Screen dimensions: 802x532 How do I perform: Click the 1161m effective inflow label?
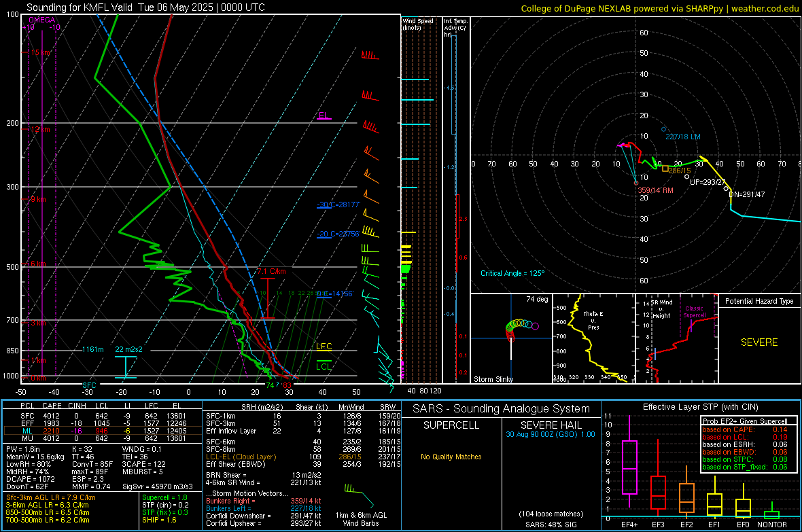coord(93,349)
